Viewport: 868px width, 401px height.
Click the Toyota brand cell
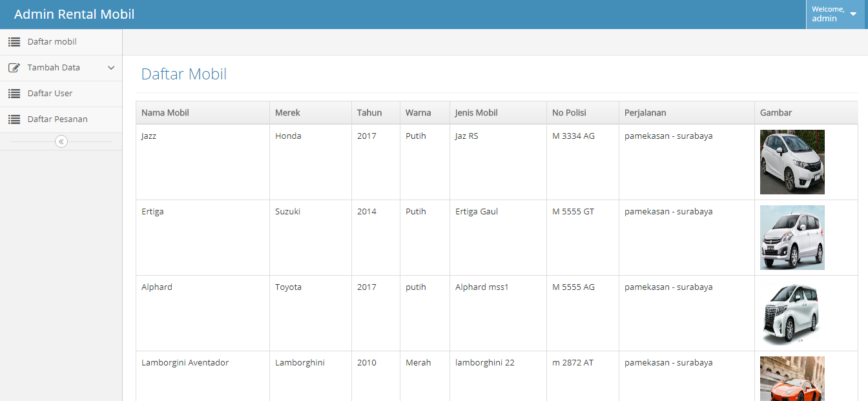click(x=311, y=313)
